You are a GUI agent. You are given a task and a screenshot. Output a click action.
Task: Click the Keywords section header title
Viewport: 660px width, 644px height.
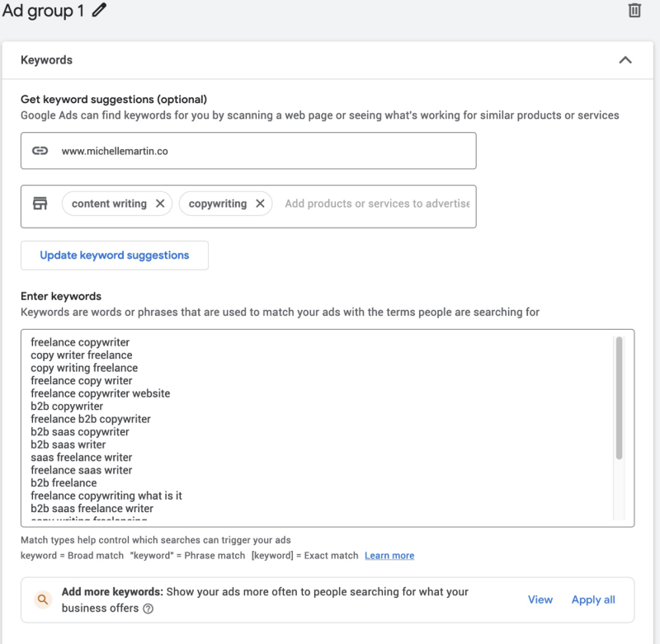click(x=46, y=60)
